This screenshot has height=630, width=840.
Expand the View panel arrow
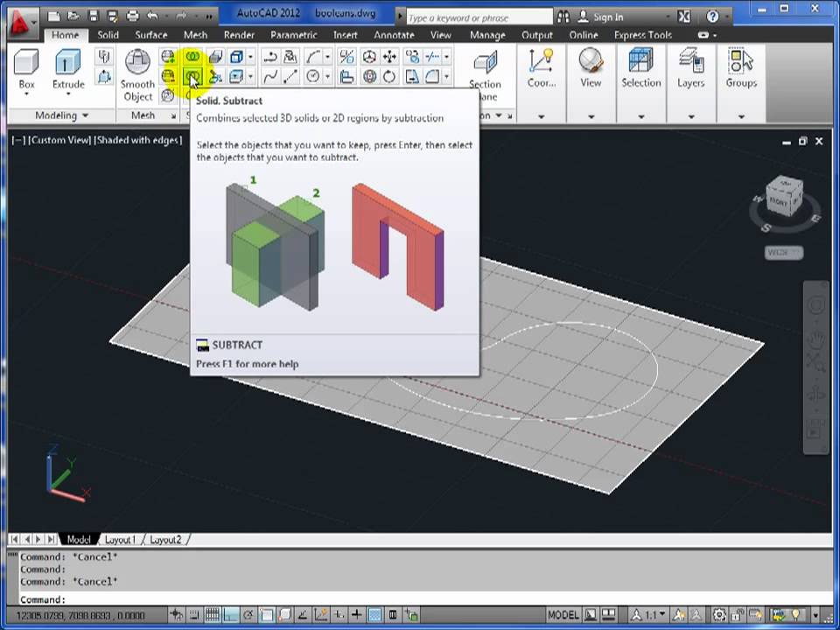point(591,116)
